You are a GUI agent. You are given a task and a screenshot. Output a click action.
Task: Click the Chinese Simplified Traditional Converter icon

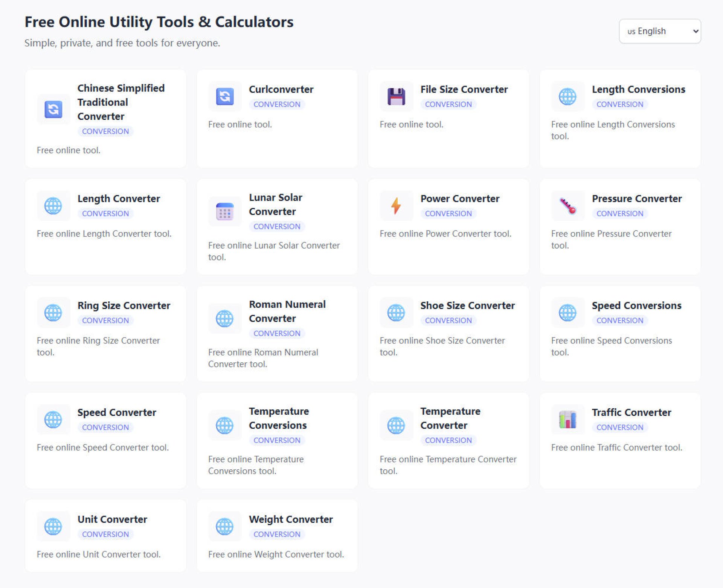click(53, 109)
